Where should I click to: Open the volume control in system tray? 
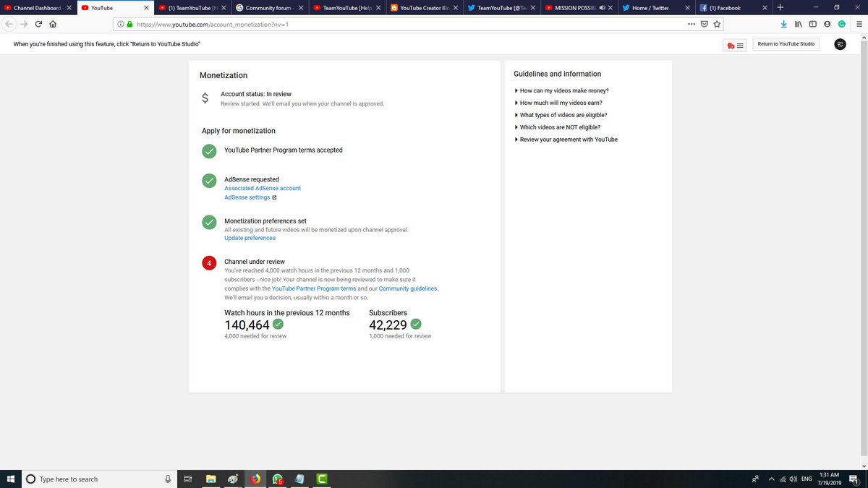click(793, 479)
